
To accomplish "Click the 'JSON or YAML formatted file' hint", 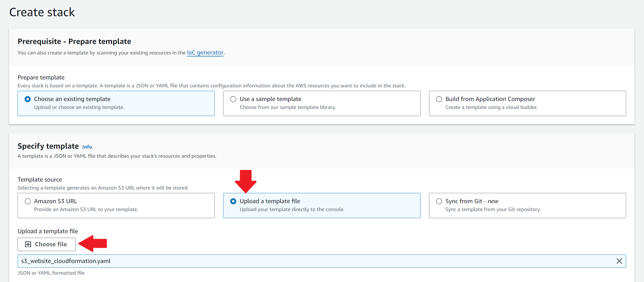I will [51, 273].
